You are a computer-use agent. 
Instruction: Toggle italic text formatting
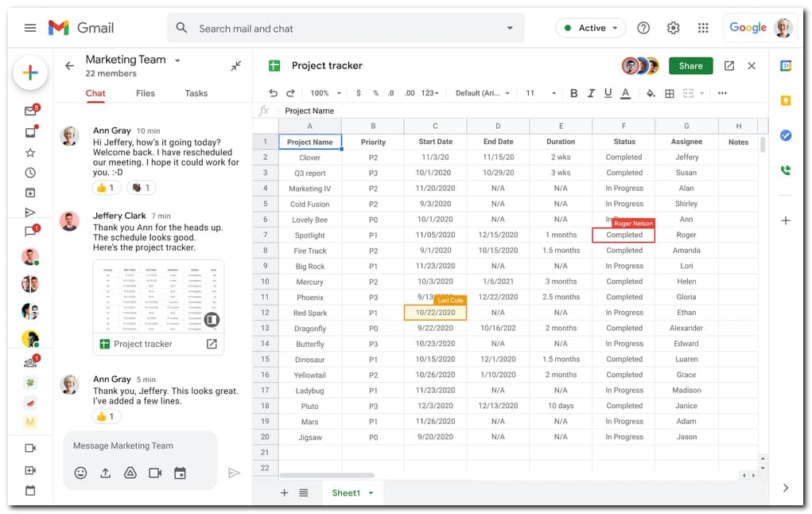click(x=591, y=93)
